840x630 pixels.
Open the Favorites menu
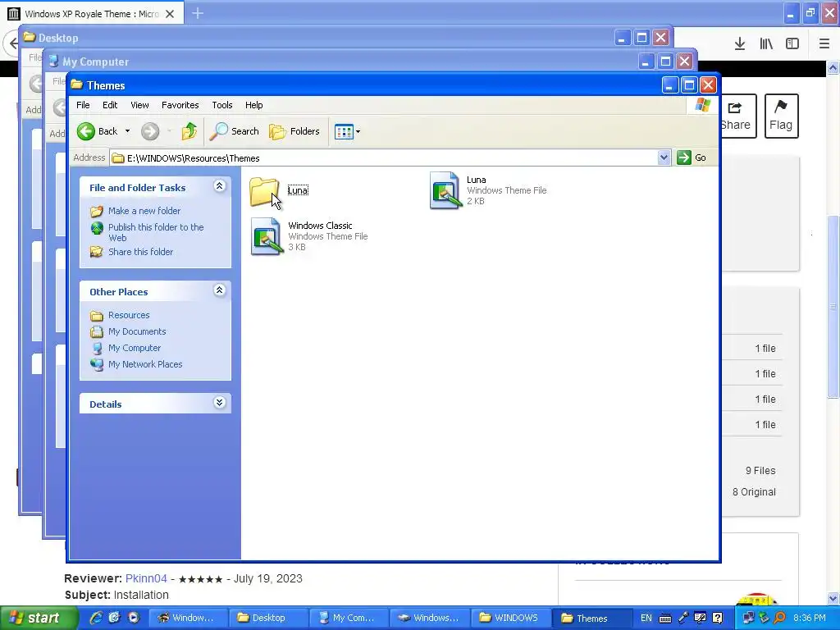tap(180, 105)
